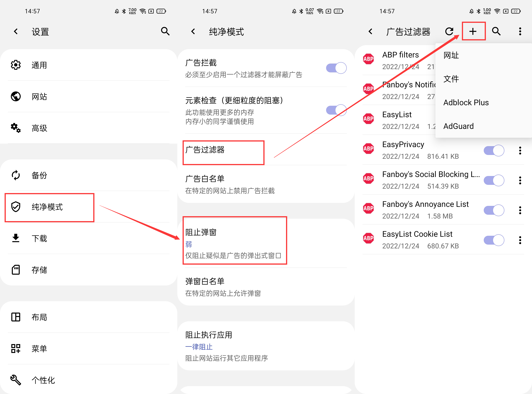Tap the download arrow icon beside 下载
The height and width of the screenshot is (394, 532).
pyautogui.click(x=16, y=238)
